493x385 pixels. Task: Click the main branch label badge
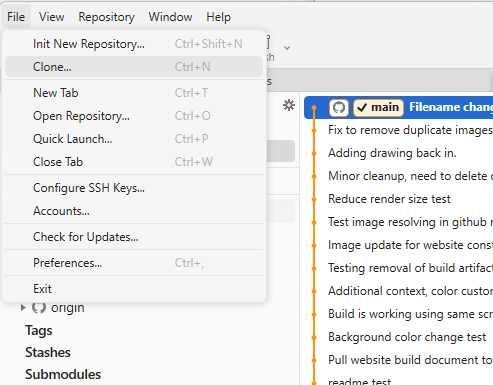pos(378,107)
